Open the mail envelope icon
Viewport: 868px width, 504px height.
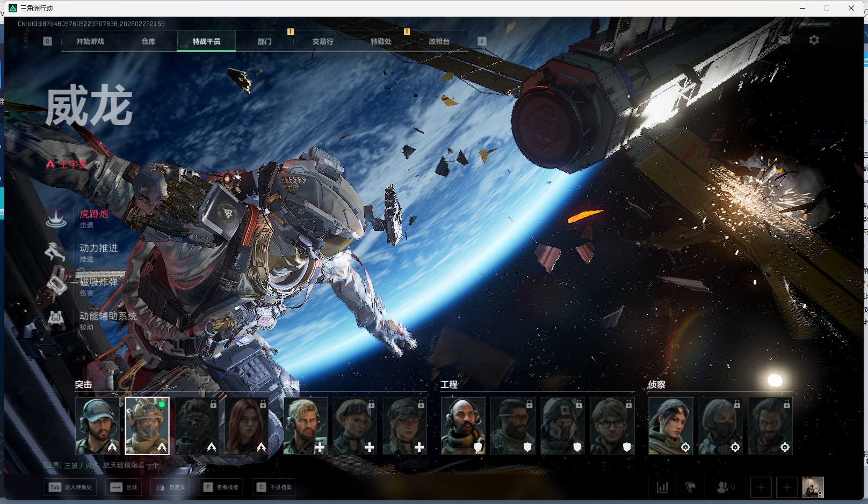click(784, 40)
